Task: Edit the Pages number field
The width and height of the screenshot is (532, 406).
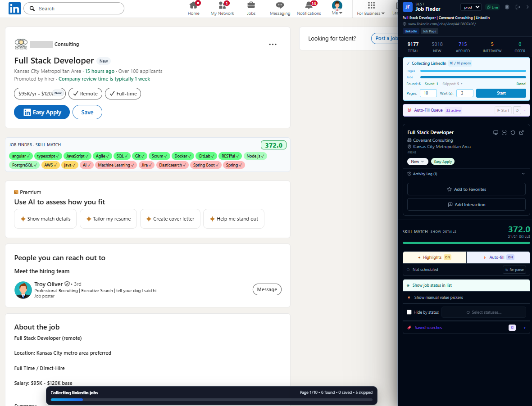Action: point(428,93)
